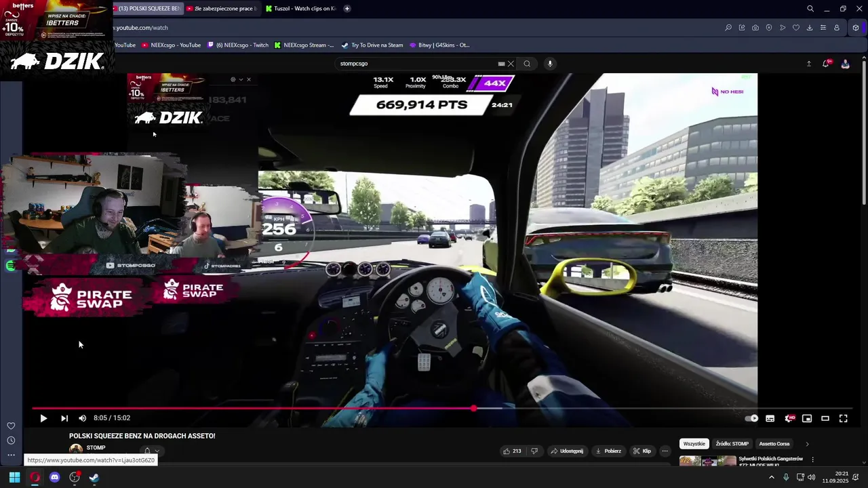
Task: Select the Źródło: STOMP filter chip
Action: point(732,444)
